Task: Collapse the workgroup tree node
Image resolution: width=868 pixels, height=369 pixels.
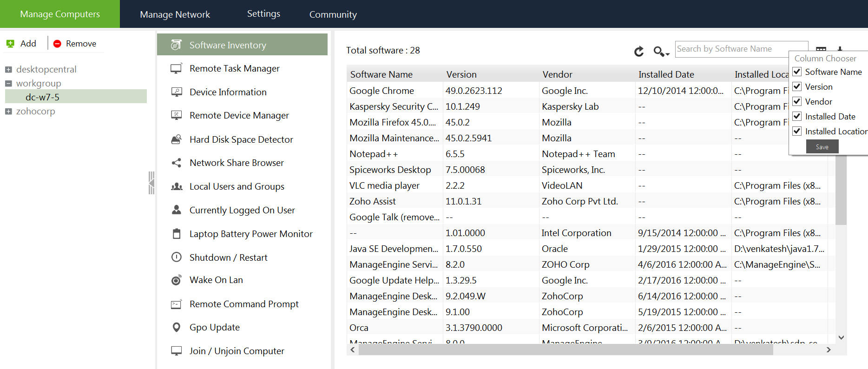Action: [8, 84]
